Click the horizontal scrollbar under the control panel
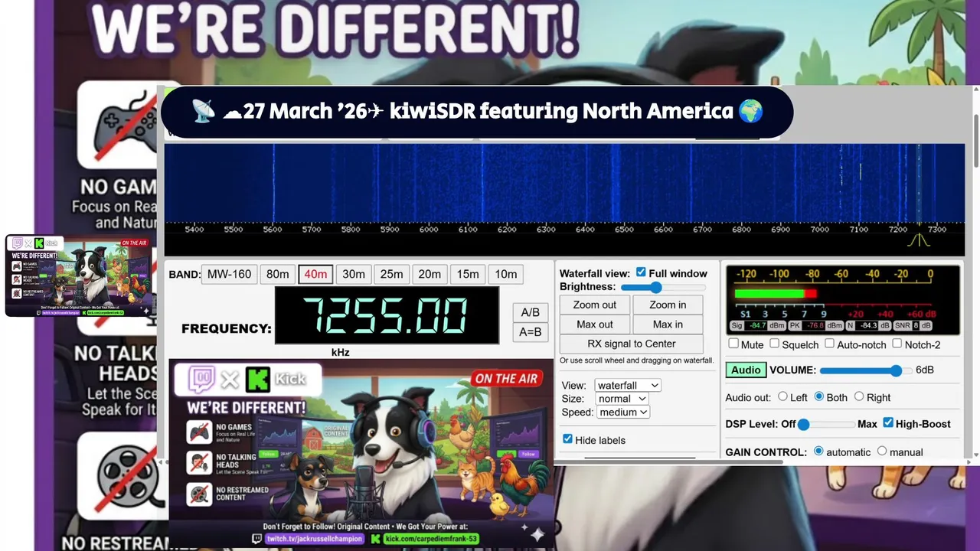 (x=475, y=462)
